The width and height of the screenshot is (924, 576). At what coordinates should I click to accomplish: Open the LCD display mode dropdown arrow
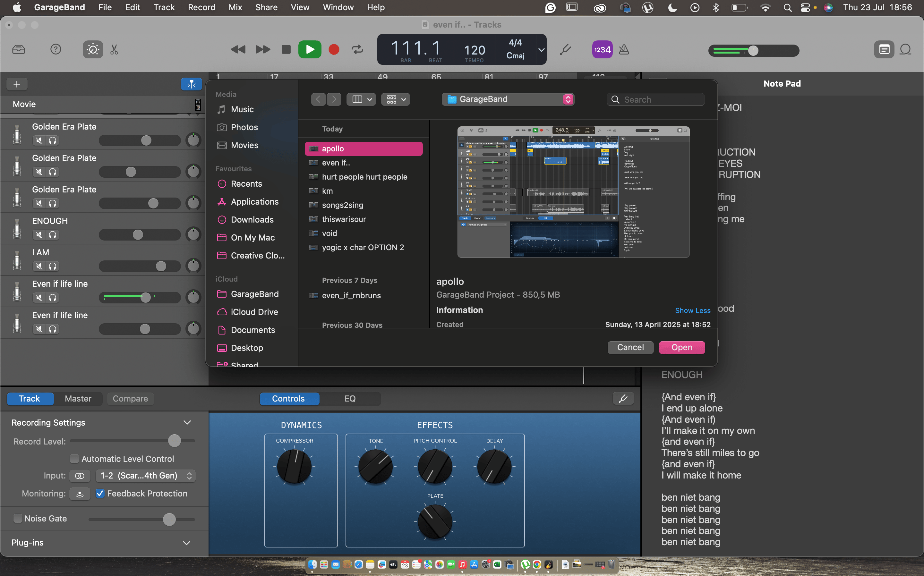541,50
